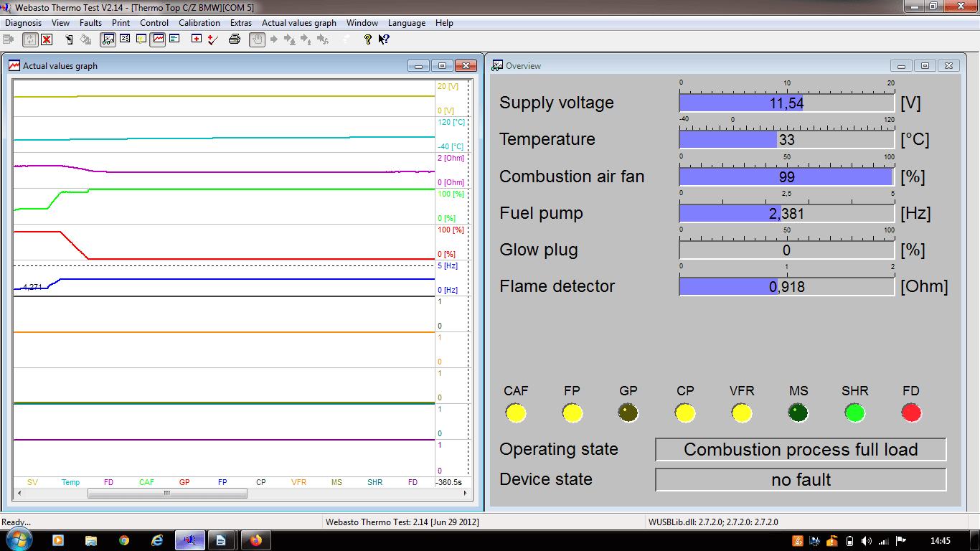Click the Combustion air fan bar gauge
Viewport: 980px width, 551px height.
(x=787, y=176)
